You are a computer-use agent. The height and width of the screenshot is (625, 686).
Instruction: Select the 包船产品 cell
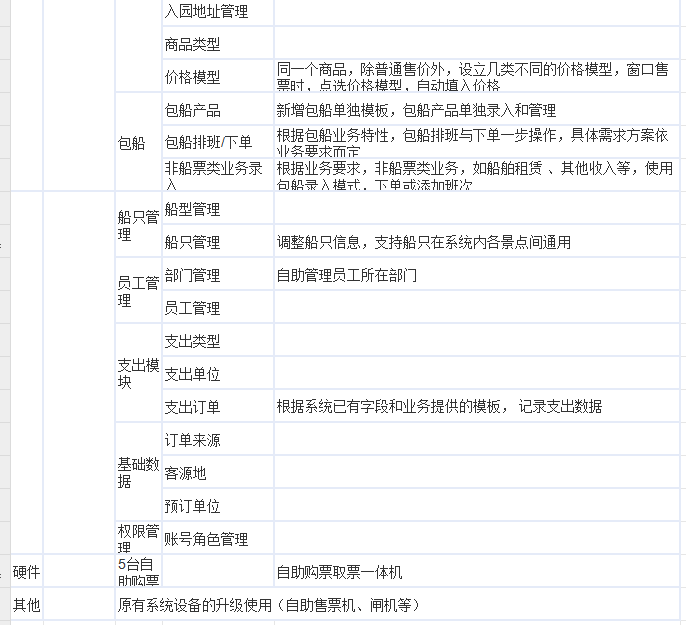click(x=217, y=110)
